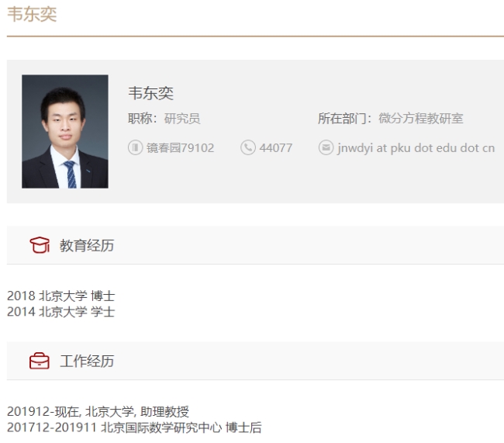Click the email envelope icon
Viewport: 504px width, 443px height.
[326, 147]
